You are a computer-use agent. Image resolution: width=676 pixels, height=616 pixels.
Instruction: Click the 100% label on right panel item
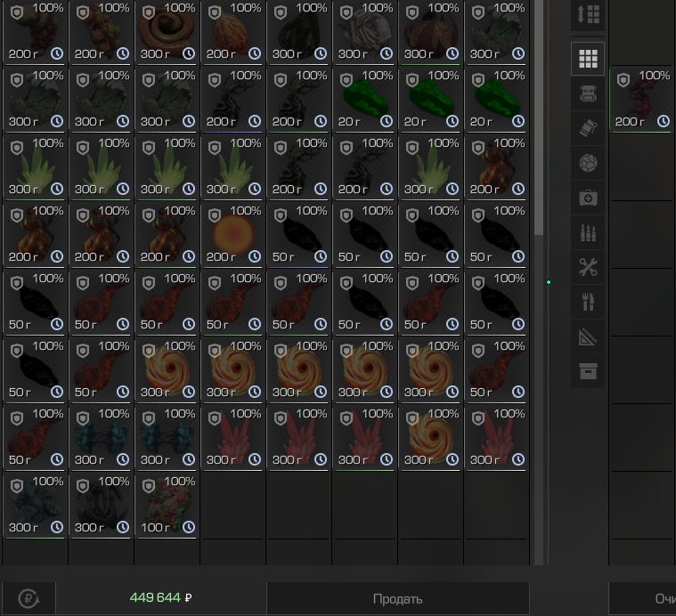click(655, 76)
